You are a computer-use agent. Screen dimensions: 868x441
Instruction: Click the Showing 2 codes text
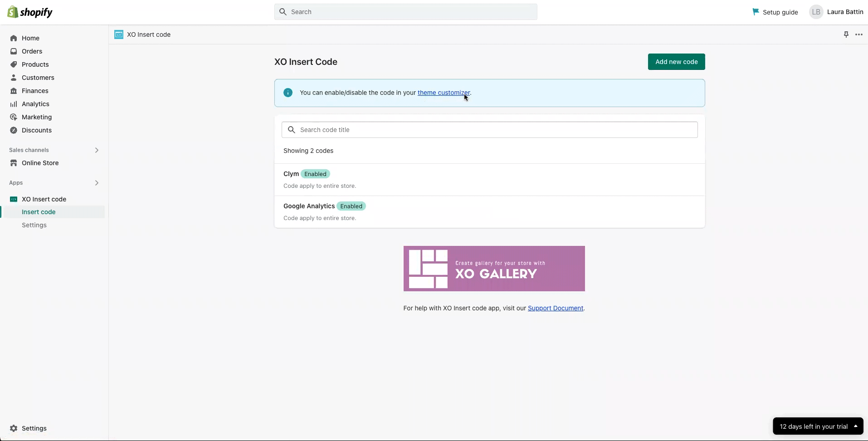point(308,151)
